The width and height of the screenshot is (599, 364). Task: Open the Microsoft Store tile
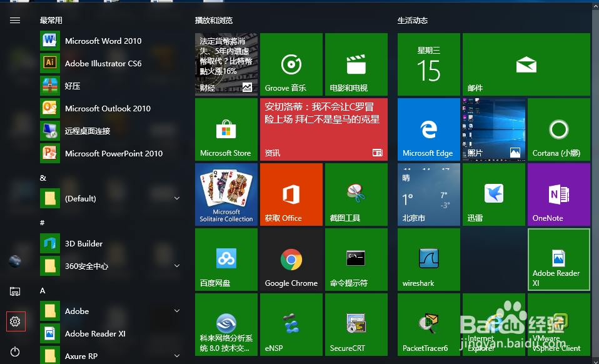pyautogui.click(x=226, y=129)
